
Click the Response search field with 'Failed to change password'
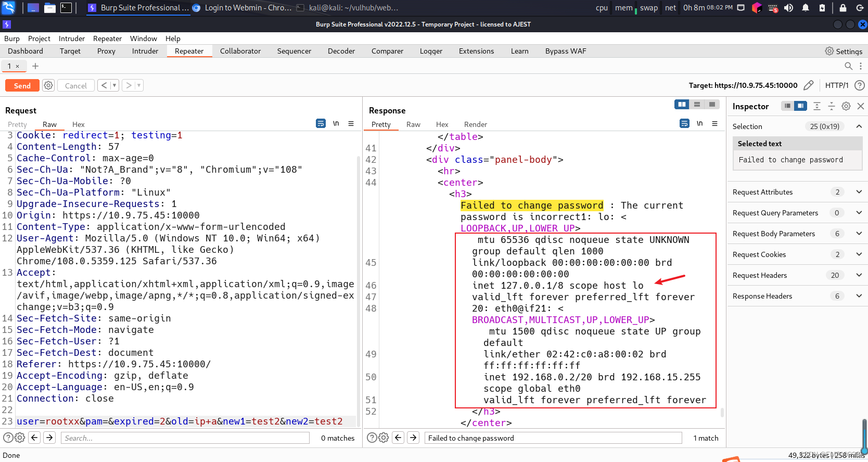(553, 438)
